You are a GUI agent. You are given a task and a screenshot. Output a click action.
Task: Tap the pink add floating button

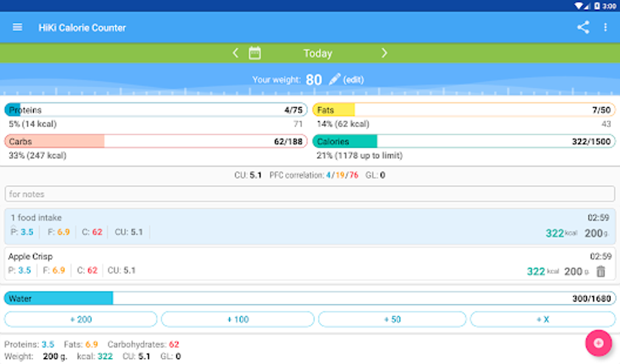click(599, 343)
